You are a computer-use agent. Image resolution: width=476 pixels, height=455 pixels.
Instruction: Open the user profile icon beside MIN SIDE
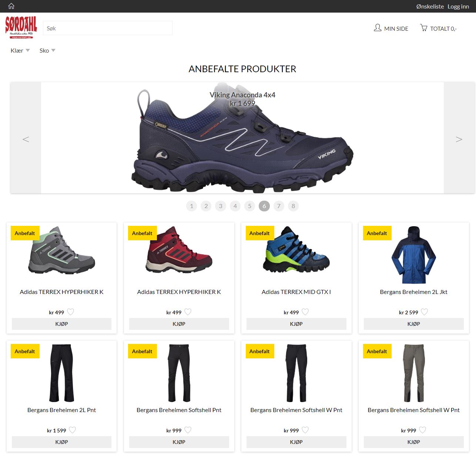(x=378, y=28)
